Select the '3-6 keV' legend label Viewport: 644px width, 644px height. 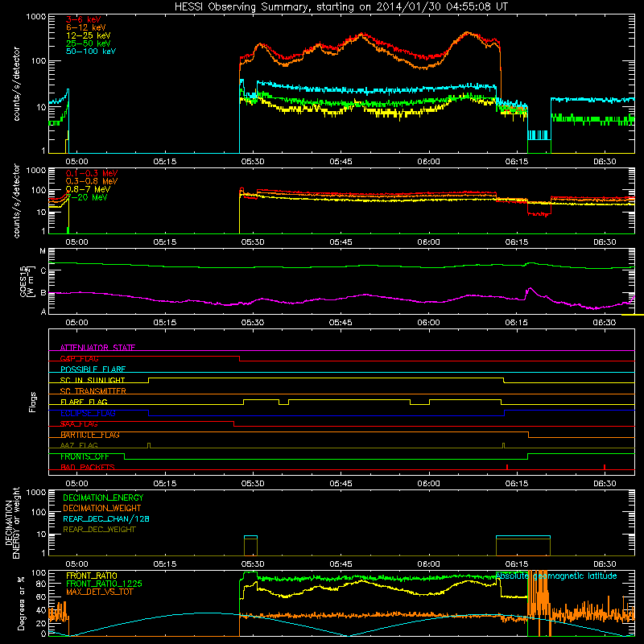[x=84, y=19]
